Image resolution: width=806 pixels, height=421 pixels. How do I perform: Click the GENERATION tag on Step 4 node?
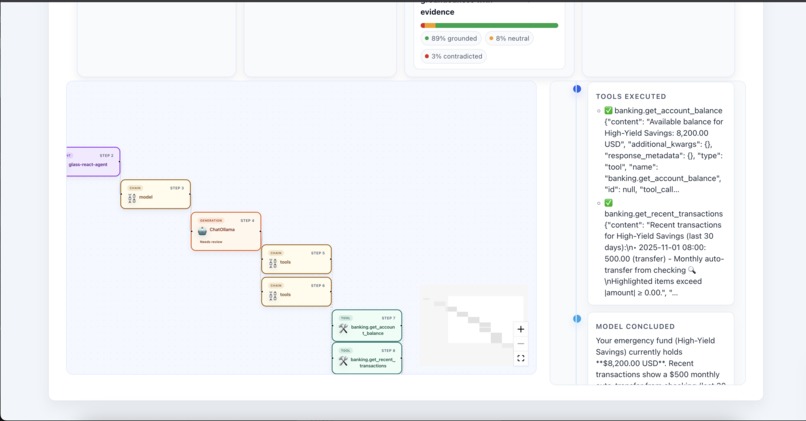tap(211, 221)
